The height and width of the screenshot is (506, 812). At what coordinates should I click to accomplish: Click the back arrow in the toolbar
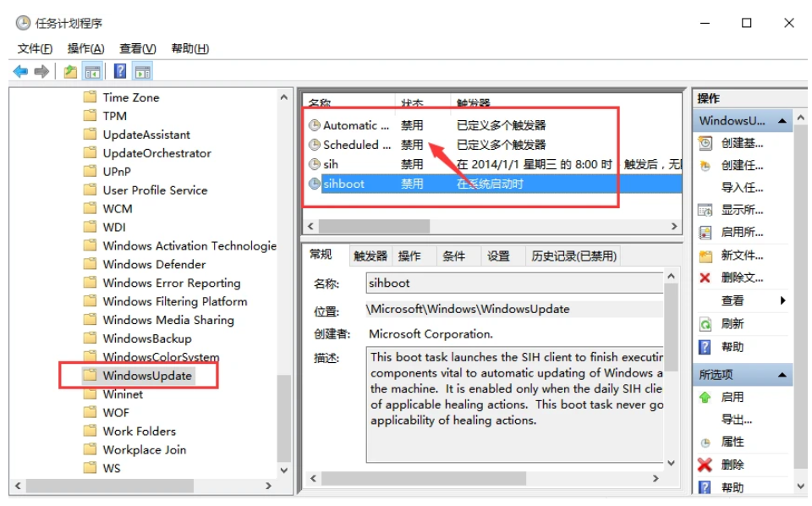tap(20, 72)
